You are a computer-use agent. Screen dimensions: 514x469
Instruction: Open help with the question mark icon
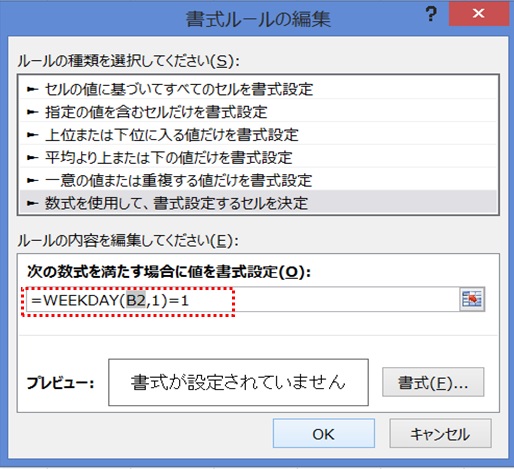tap(431, 15)
